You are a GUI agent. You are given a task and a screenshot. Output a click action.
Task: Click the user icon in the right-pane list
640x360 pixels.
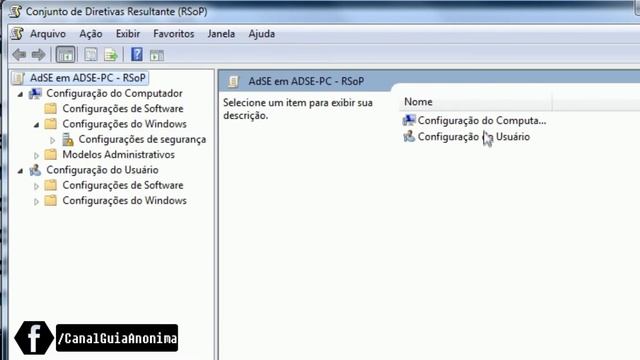[x=409, y=136]
